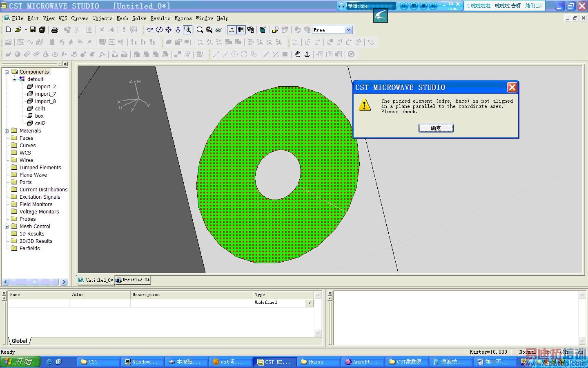
Task: Click the anchor icon in toolbar
Action: (x=307, y=54)
